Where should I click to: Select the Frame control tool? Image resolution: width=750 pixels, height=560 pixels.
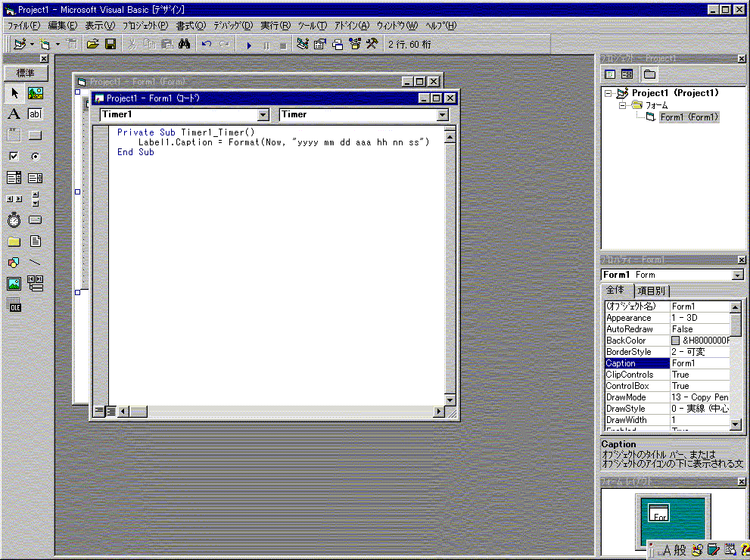pos(14,135)
